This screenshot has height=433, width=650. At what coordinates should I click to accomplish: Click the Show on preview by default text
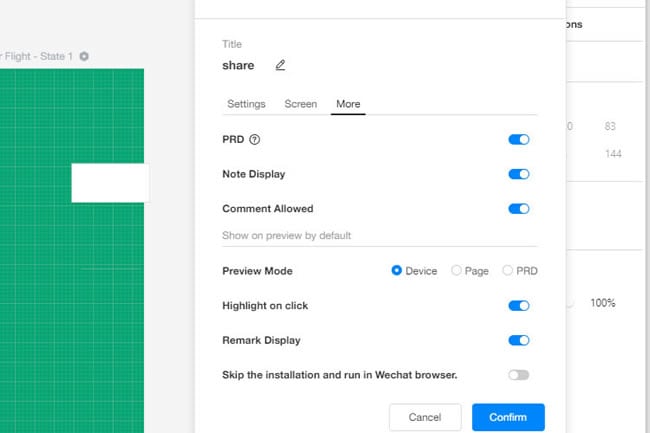[286, 236]
